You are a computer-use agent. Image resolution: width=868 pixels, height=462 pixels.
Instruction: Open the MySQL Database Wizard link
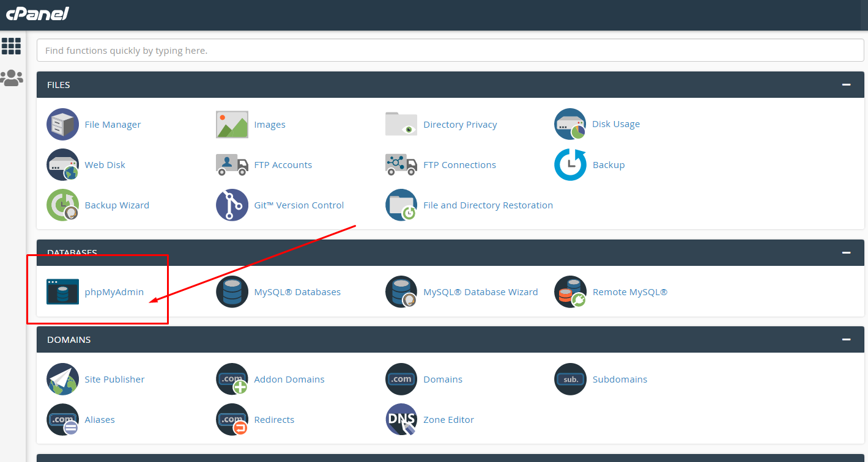(481, 292)
